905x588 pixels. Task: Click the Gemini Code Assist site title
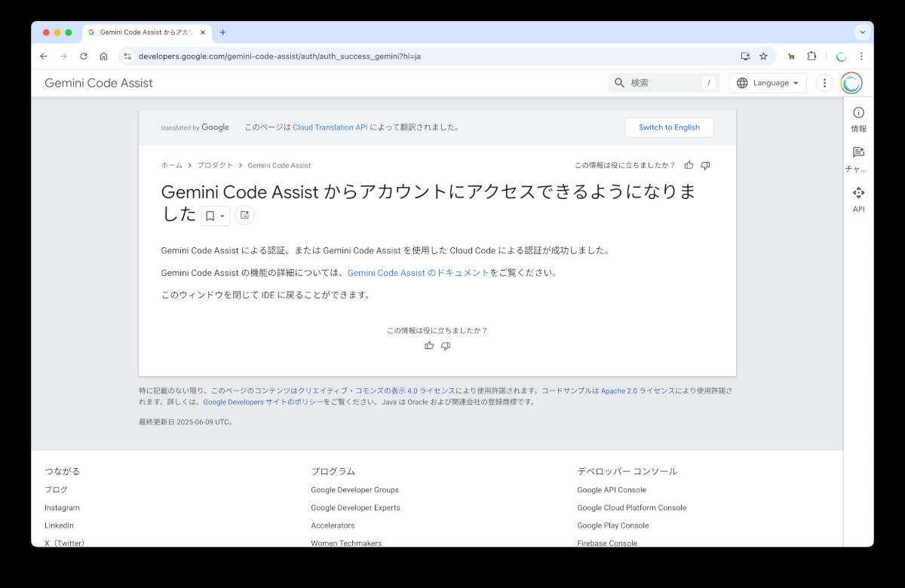point(99,83)
